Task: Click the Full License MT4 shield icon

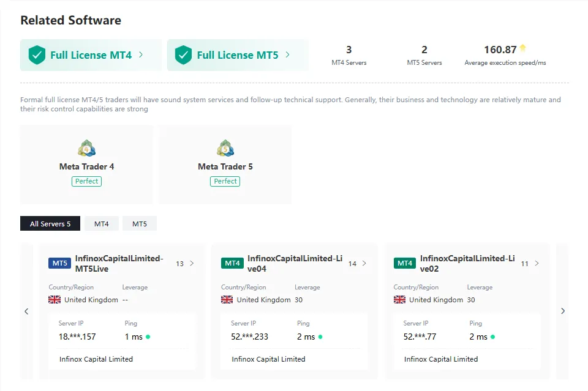Action: 37,55
